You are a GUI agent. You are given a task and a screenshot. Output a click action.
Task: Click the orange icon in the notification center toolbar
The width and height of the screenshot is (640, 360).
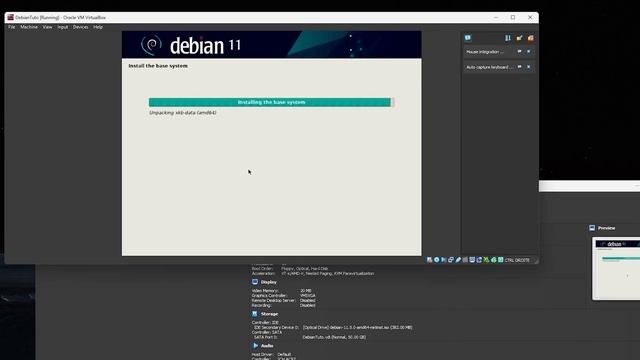click(531, 38)
